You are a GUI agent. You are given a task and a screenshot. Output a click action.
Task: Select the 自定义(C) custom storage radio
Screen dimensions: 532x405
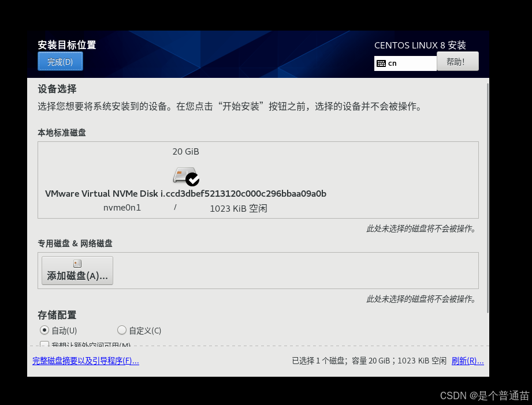[121, 330]
